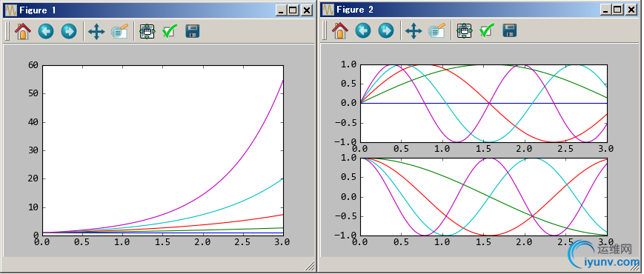Click the y-axis label 30 in Figure 1
The width and height of the screenshot is (644, 274).
pos(33,150)
